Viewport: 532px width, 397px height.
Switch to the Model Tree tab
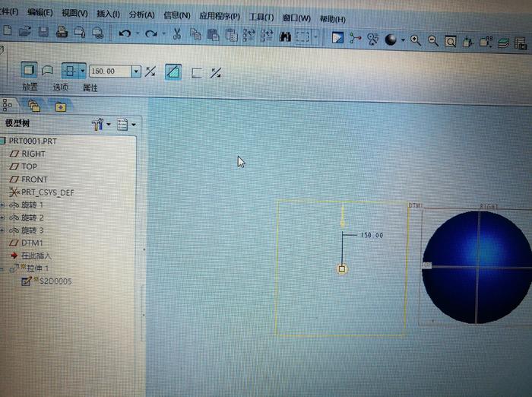tap(7, 105)
